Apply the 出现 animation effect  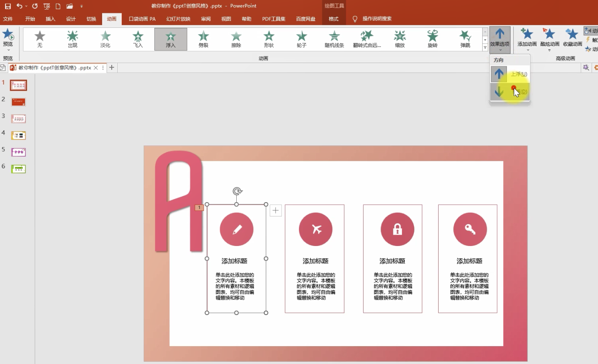pyautogui.click(x=72, y=39)
